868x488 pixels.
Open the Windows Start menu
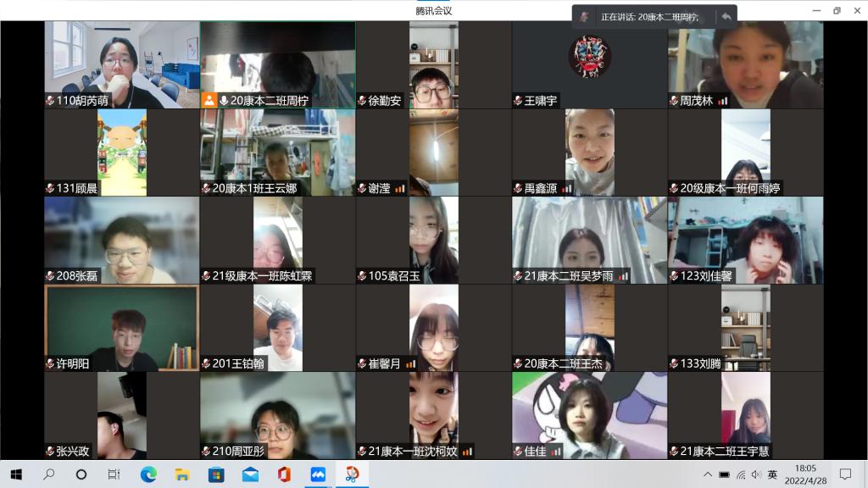pyautogui.click(x=16, y=474)
